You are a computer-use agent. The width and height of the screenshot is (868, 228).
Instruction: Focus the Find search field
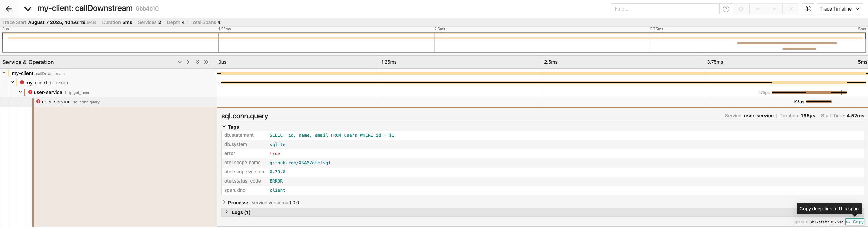pos(665,9)
